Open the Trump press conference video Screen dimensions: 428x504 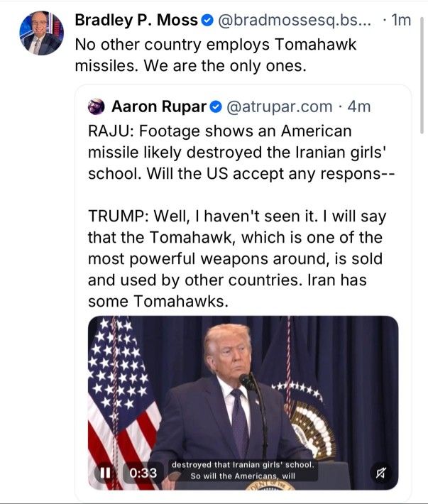click(243, 402)
